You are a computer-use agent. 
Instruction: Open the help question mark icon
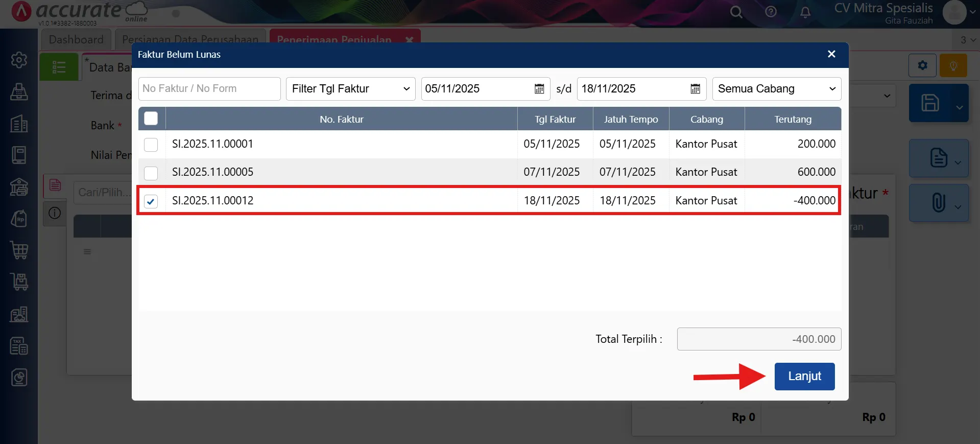point(771,12)
